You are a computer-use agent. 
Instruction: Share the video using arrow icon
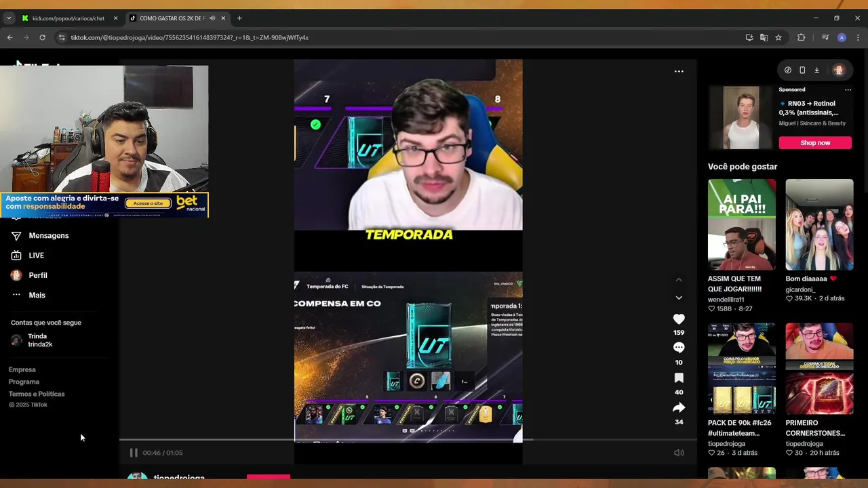coord(679,407)
